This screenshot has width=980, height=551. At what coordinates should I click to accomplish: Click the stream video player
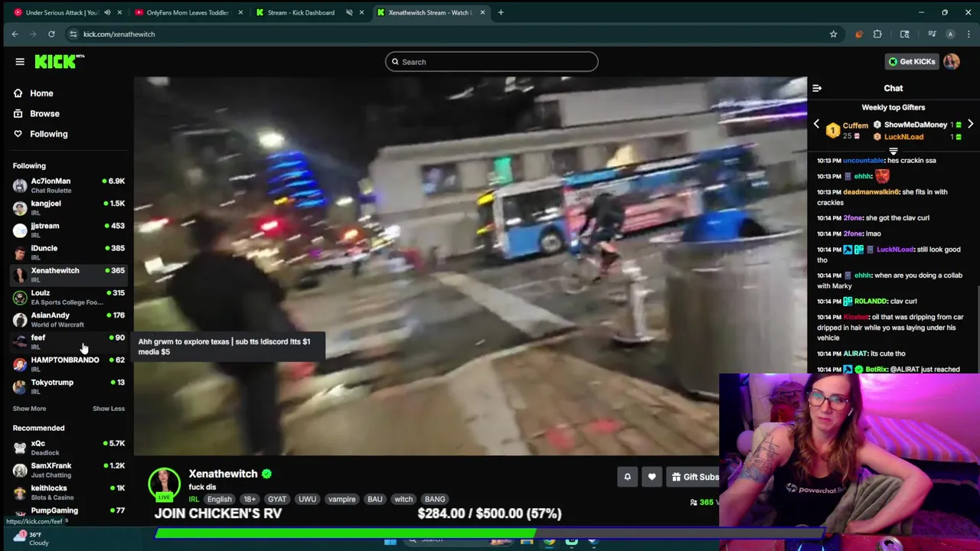470,266
